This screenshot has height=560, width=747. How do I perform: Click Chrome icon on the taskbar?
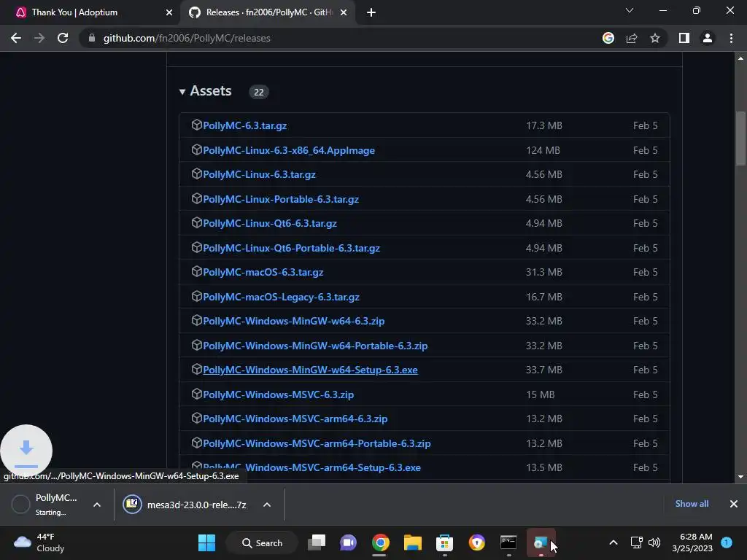(x=380, y=542)
